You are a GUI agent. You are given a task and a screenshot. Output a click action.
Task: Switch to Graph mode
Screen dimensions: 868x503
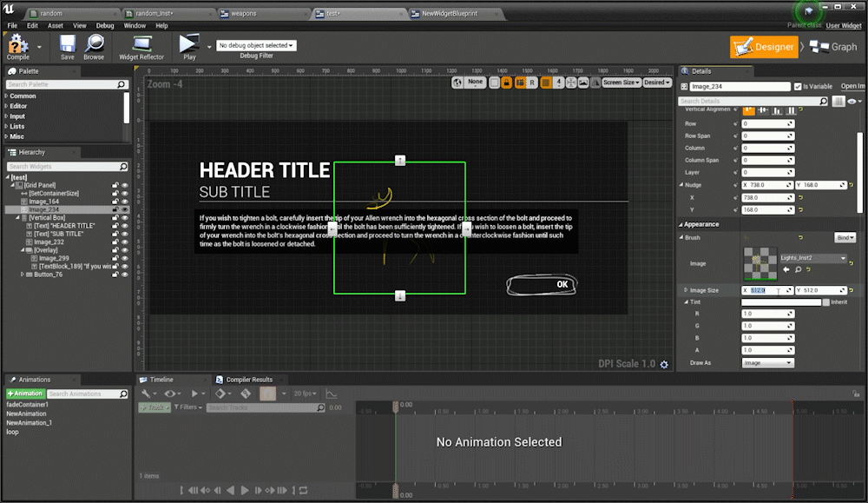coord(833,47)
